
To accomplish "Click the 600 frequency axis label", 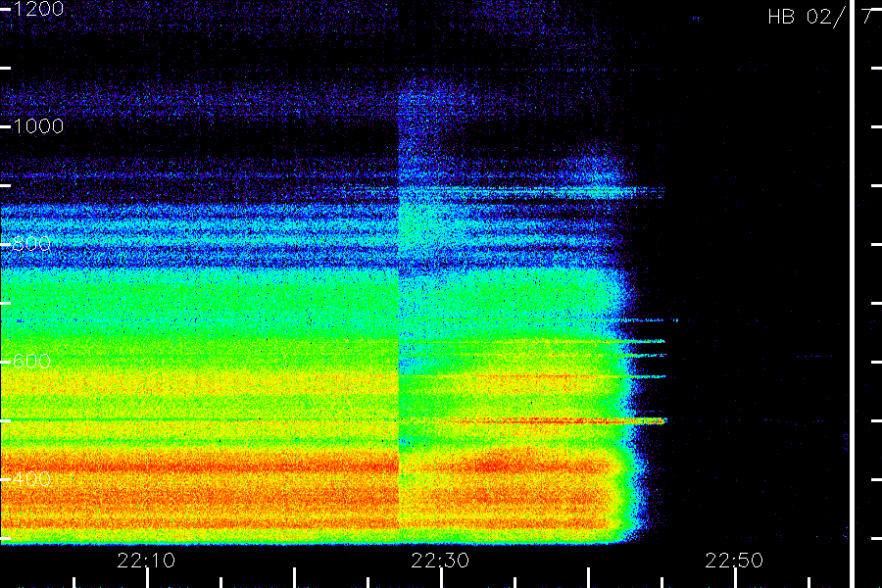I will click(31, 362).
